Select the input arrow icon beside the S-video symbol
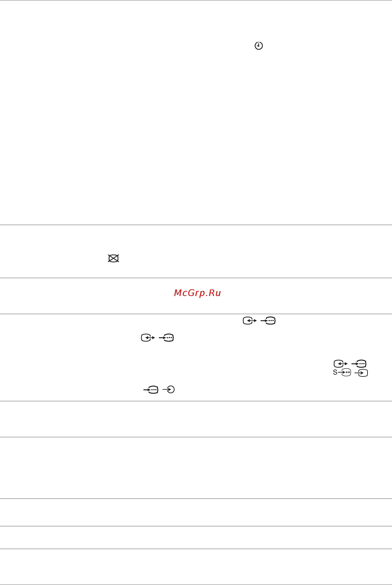The image size is (392, 585). 361,373
